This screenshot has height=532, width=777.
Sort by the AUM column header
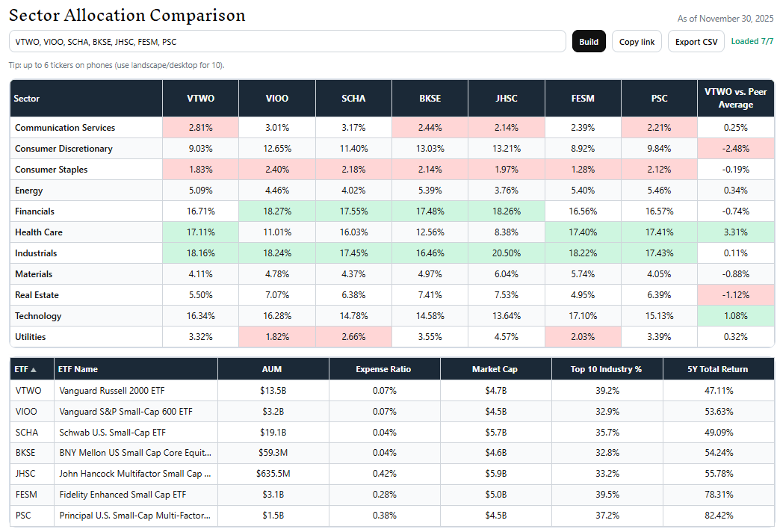(272, 369)
